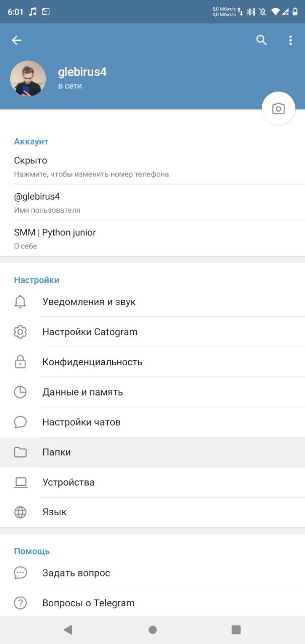Tap the padlock icon for privacy

[20, 362]
